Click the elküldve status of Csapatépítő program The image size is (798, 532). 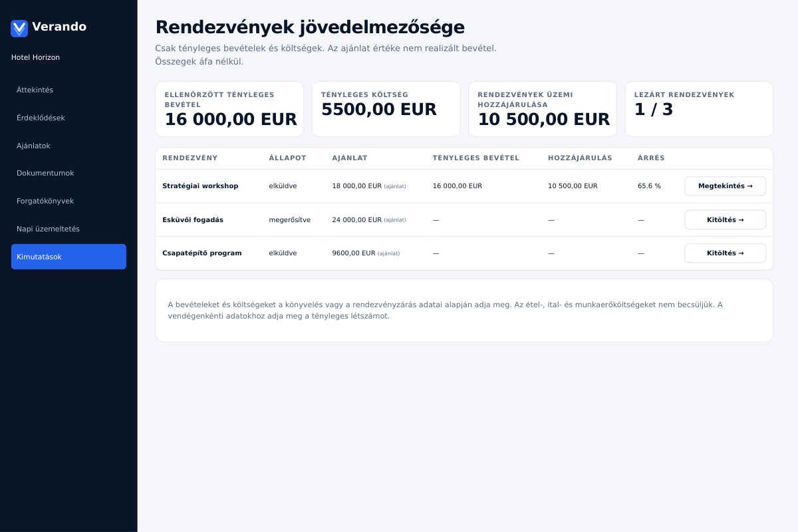click(x=283, y=253)
